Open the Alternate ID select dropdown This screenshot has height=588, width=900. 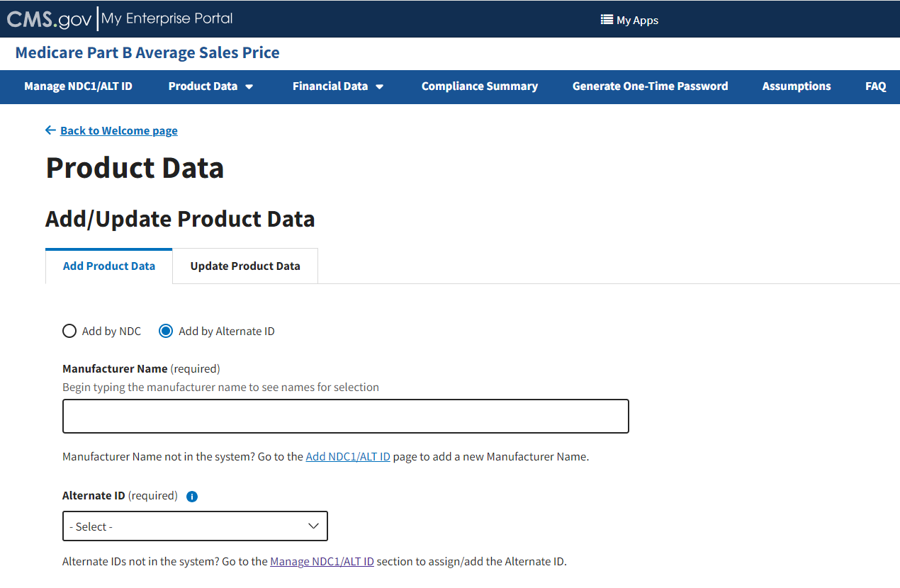coord(195,526)
